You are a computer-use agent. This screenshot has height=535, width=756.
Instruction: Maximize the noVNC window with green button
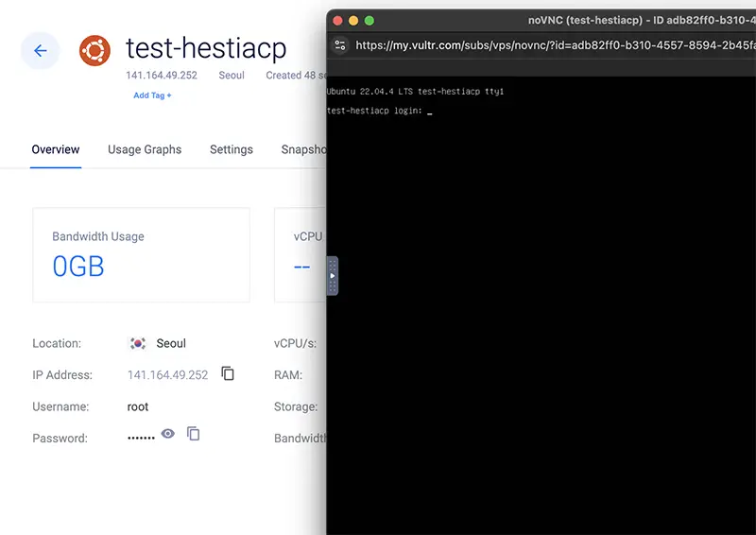click(369, 21)
